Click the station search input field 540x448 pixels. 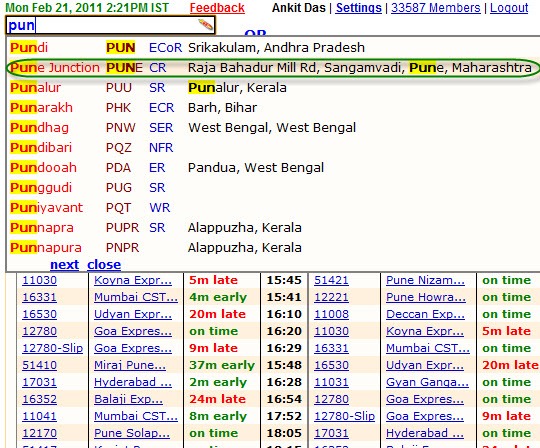point(110,25)
